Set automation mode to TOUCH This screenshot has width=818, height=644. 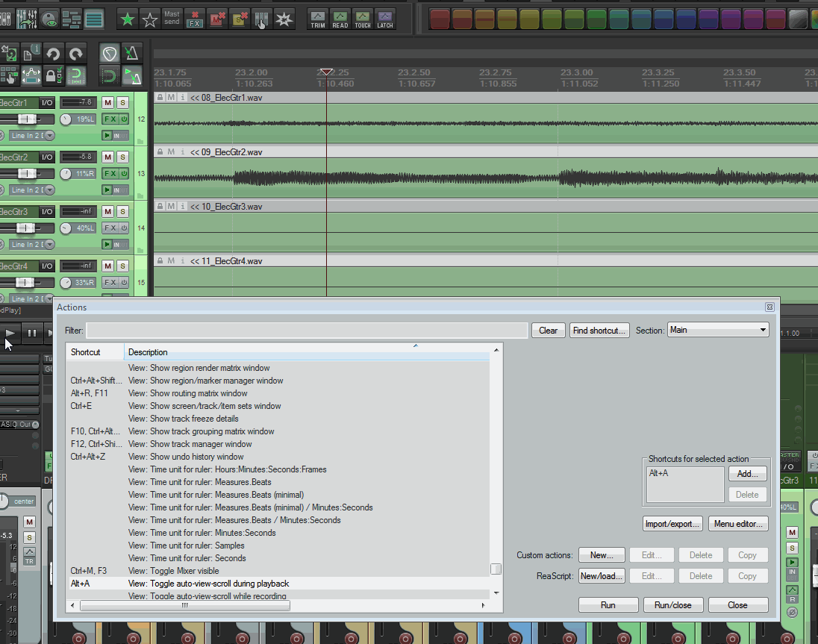click(x=363, y=20)
